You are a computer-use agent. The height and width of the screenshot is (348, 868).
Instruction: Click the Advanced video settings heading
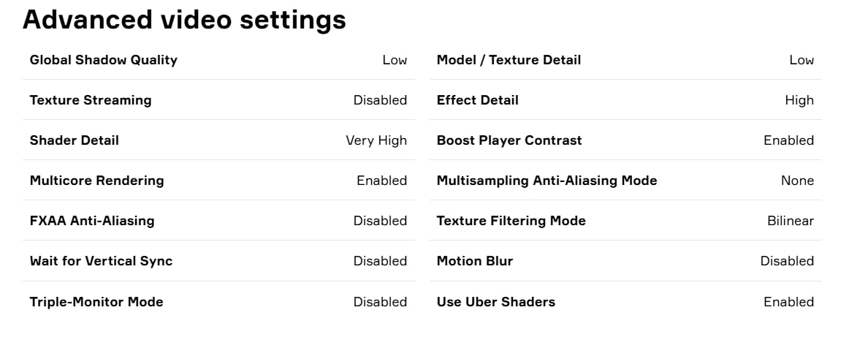pos(184,20)
